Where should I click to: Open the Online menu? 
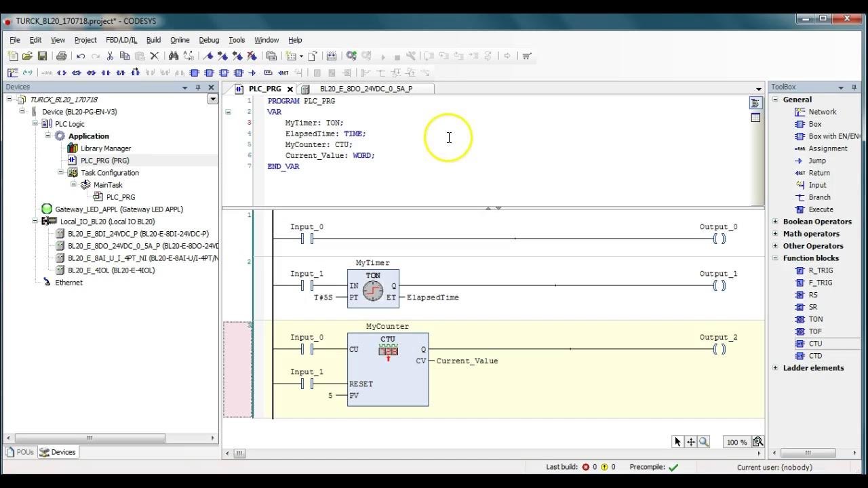tap(180, 40)
